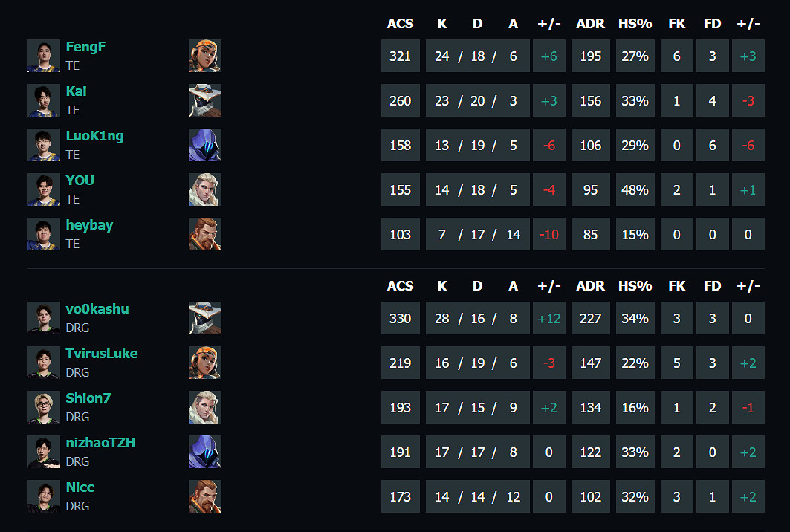Go to heybay's player page
The width and height of the screenshot is (790, 532).
point(89,225)
